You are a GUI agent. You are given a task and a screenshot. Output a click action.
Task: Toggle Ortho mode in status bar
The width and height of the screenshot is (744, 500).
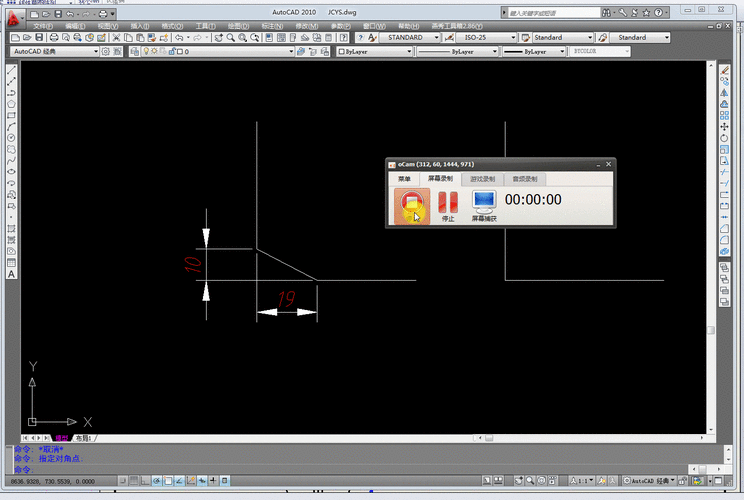[x=145, y=481]
